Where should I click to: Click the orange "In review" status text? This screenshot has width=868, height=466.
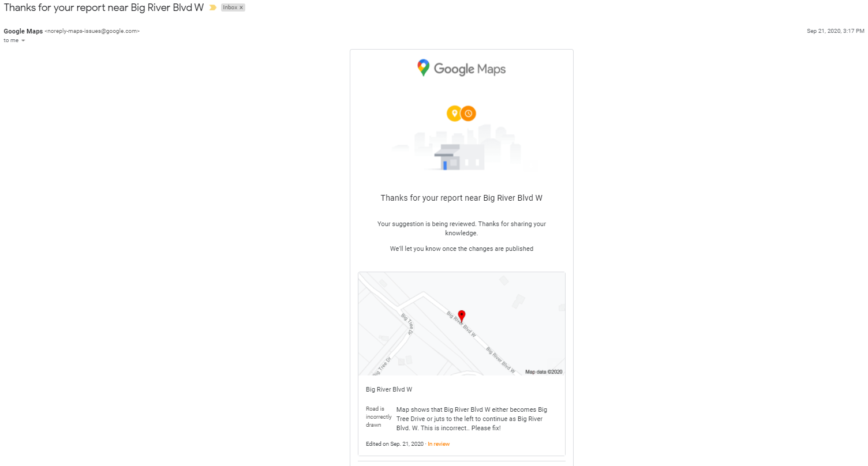(439, 444)
